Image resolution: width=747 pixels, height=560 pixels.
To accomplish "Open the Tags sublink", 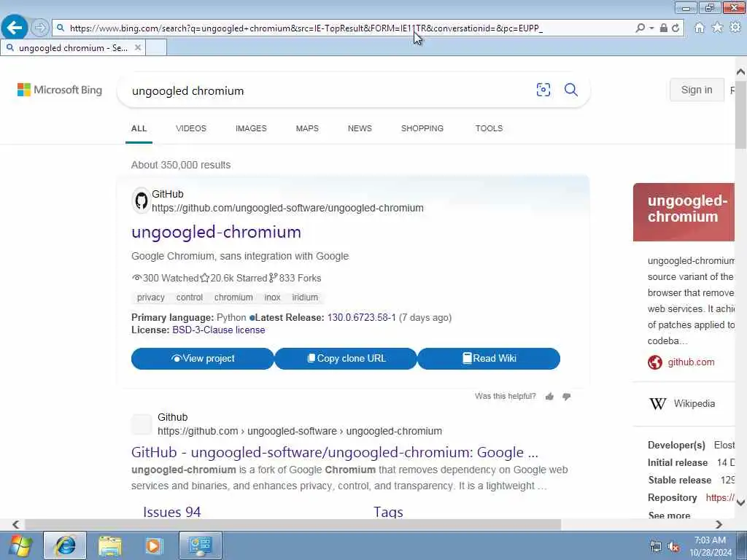I will point(388,512).
